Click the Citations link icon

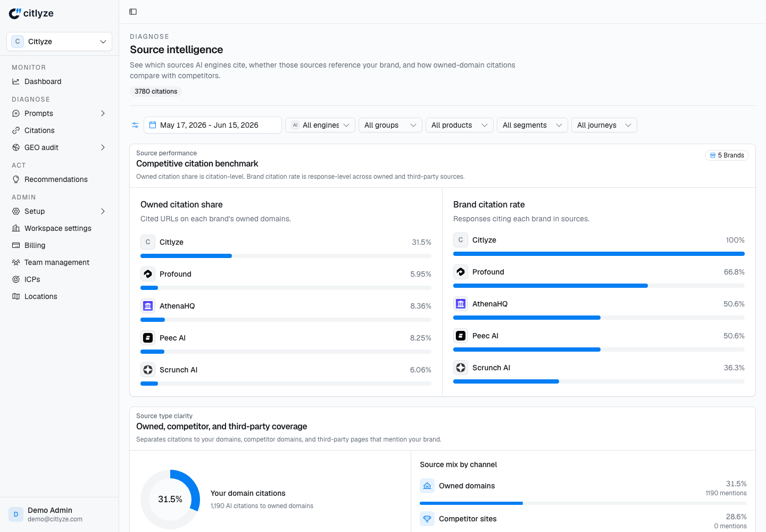click(16, 130)
